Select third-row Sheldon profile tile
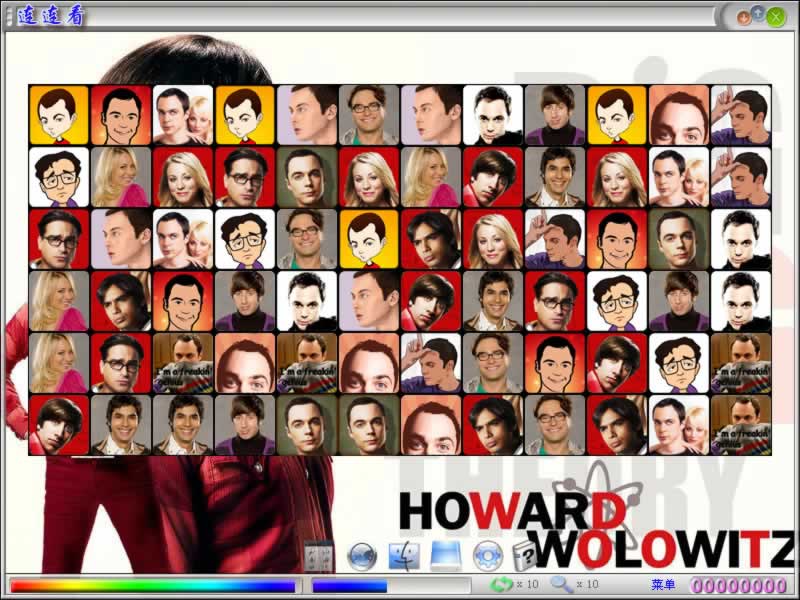Image resolution: width=800 pixels, height=600 pixels. tap(121, 239)
